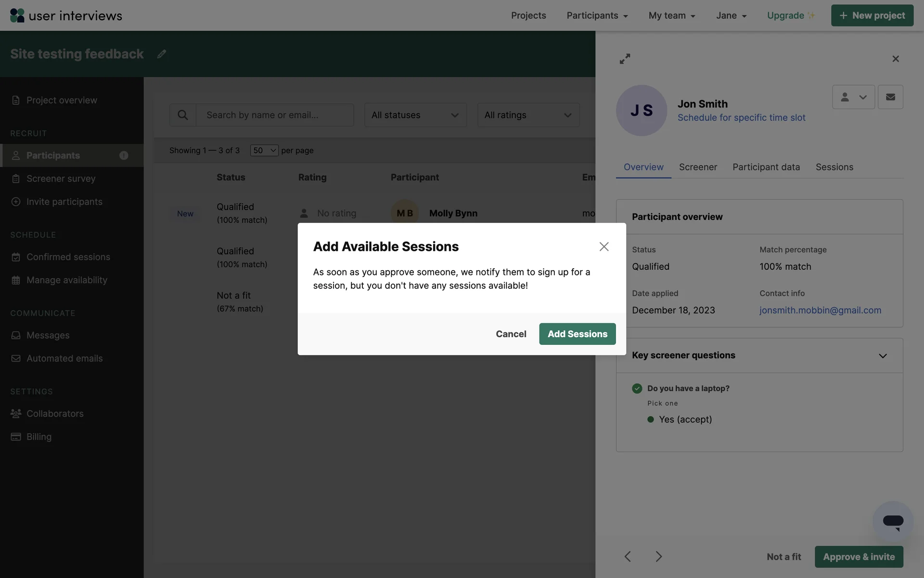This screenshot has height=578, width=924.
Task: Open the All ratings dropdown
Action: (528, 115)
